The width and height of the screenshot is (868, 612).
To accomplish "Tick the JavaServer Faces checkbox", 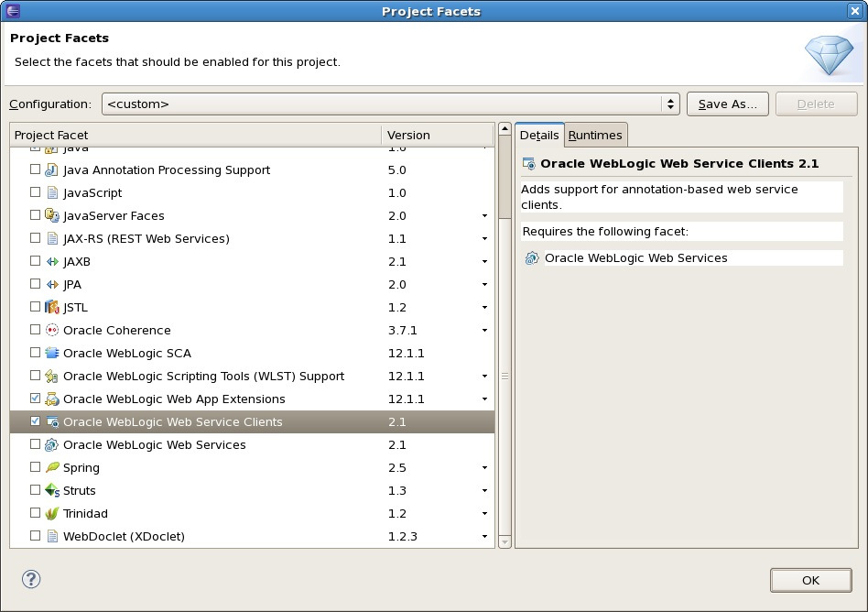I will [35, 214].
